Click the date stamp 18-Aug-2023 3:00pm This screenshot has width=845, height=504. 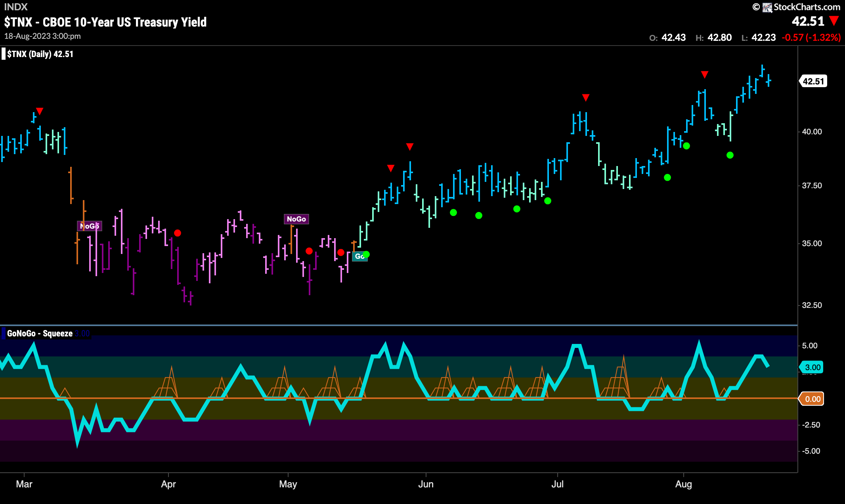[42, 36]
